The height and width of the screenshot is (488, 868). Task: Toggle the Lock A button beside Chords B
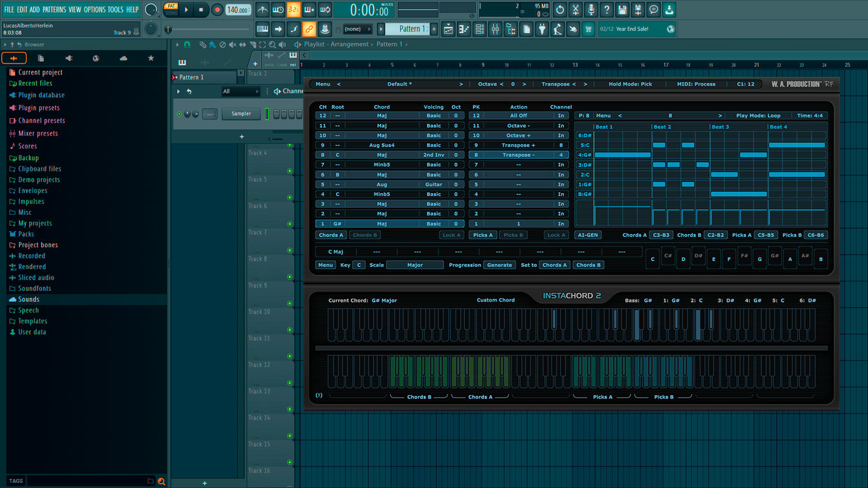click(451, 235)
